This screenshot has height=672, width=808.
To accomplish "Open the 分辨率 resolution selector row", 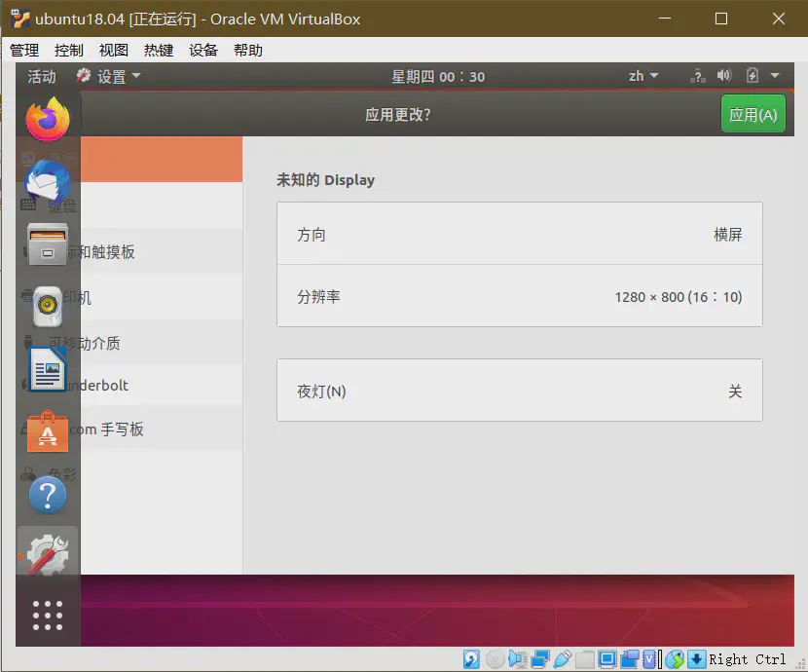I will pyautogui.click(x=519, y=296).
